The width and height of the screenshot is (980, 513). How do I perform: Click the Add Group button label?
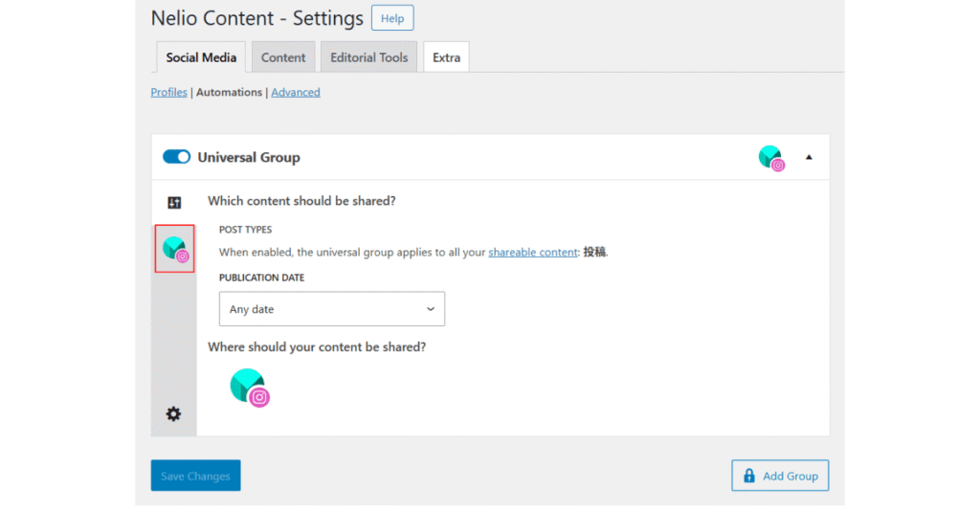click(x=790, y=476)
